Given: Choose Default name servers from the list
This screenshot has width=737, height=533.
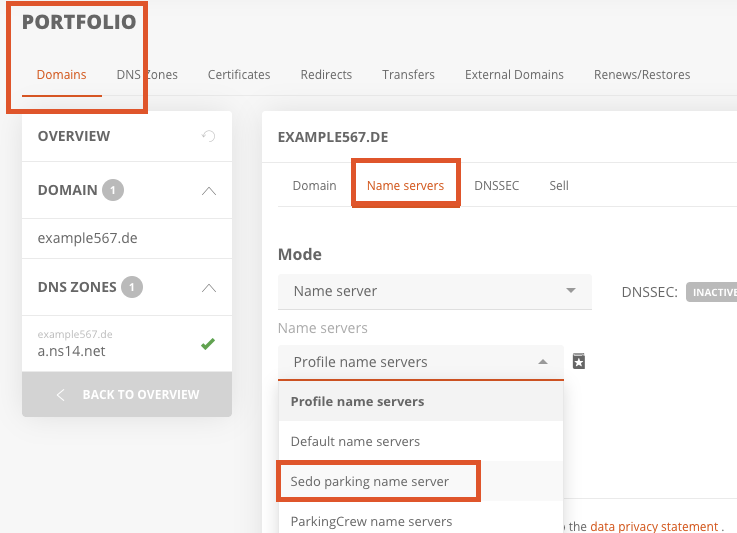Looking at the screenshot, I should (x=421, y=441).
